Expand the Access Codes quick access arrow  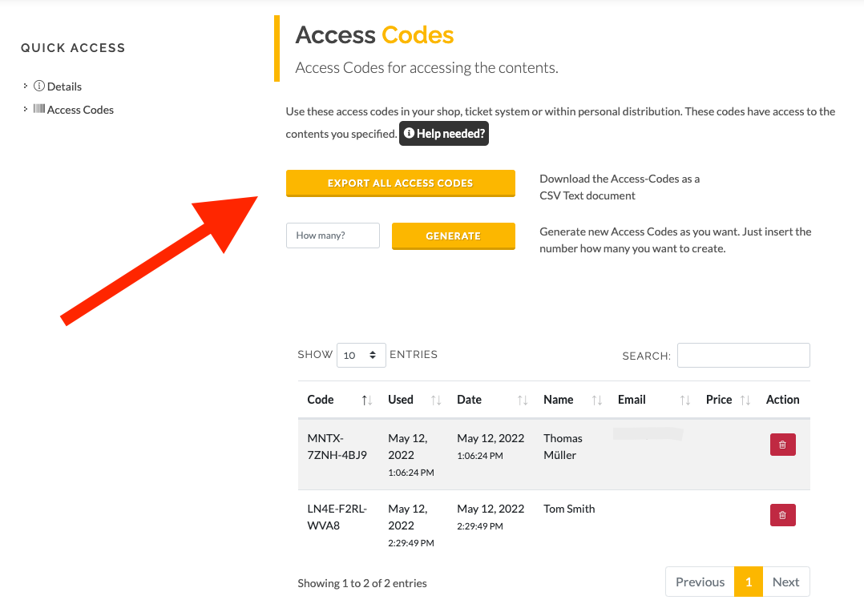point(26,109)
